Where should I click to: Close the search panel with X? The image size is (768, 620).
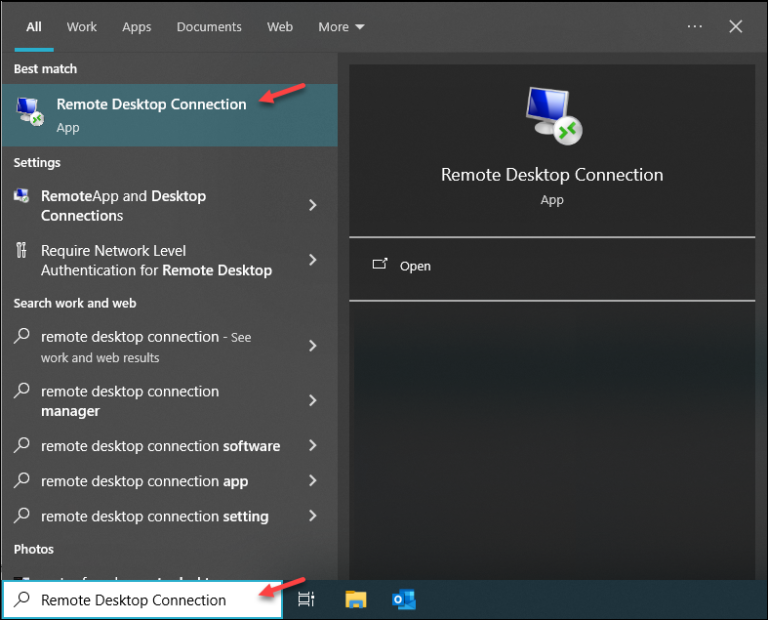736,26
